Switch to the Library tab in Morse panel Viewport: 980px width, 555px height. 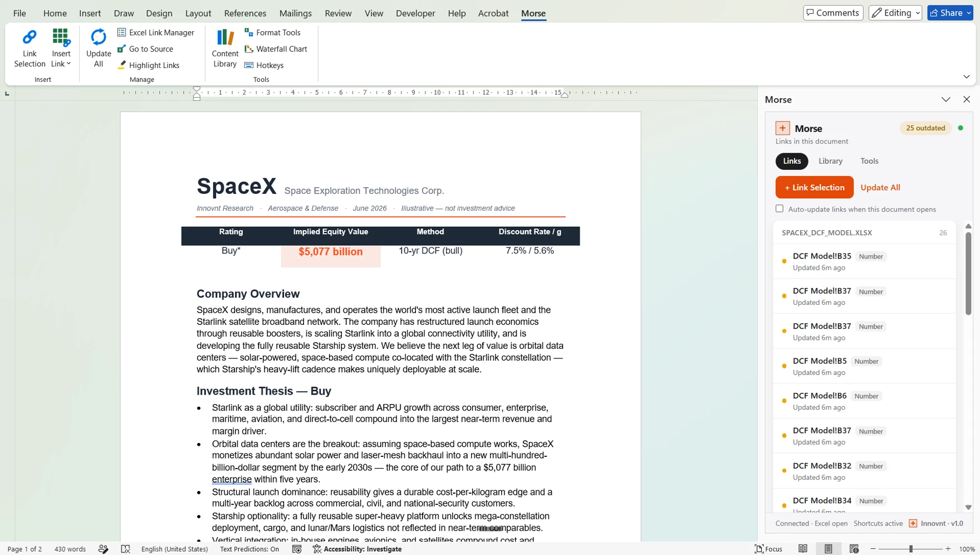pos(830,161)
